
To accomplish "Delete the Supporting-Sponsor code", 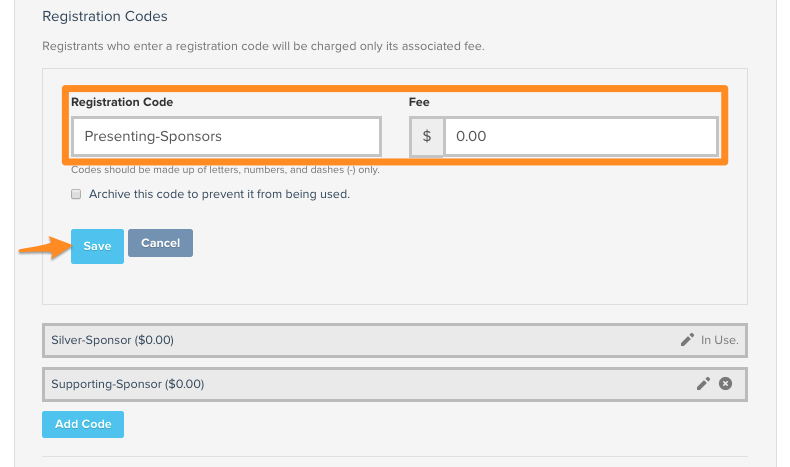I will [x=726, y=384].
